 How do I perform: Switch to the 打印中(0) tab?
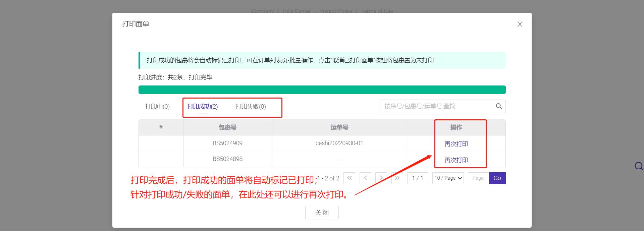(x=157, y=107)
